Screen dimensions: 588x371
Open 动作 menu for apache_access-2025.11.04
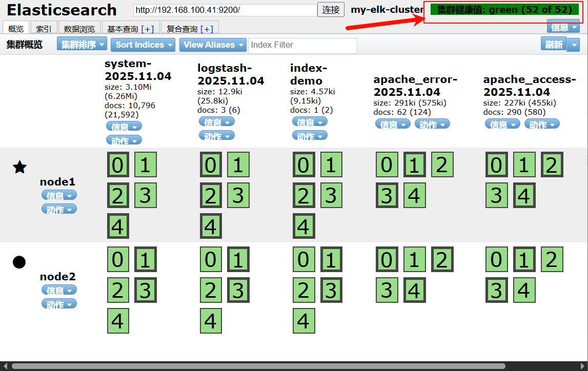(x=542, y=124)
